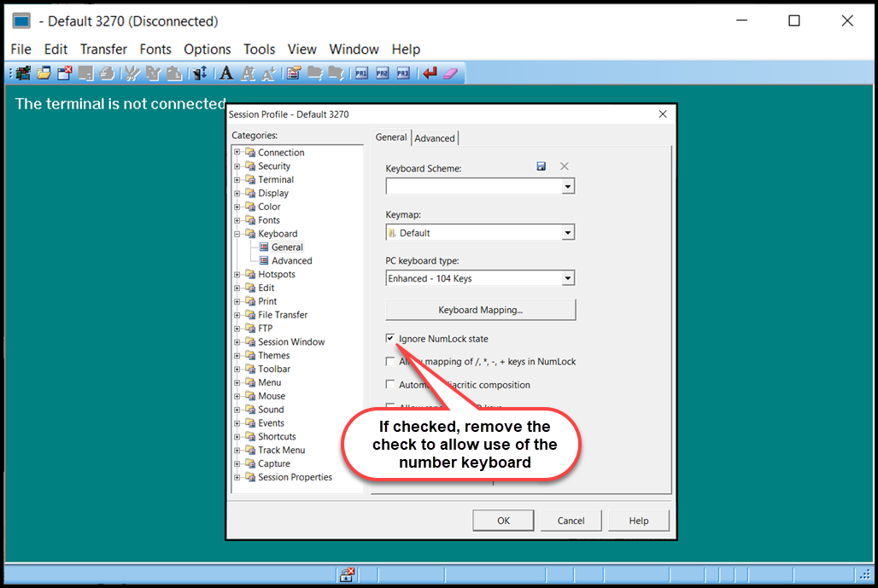Select the Paste toolbar icon
Screen dimensions: 878x588
[173, 73]
